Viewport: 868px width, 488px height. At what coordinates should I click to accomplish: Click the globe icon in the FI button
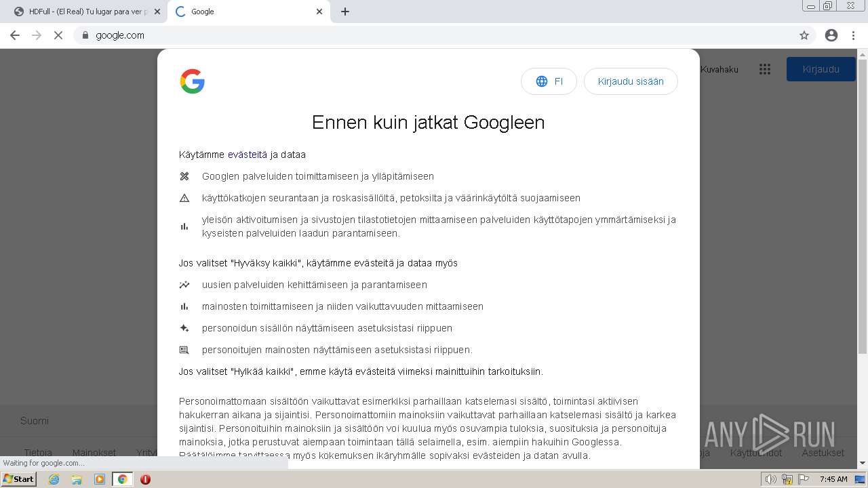point(542,81)
